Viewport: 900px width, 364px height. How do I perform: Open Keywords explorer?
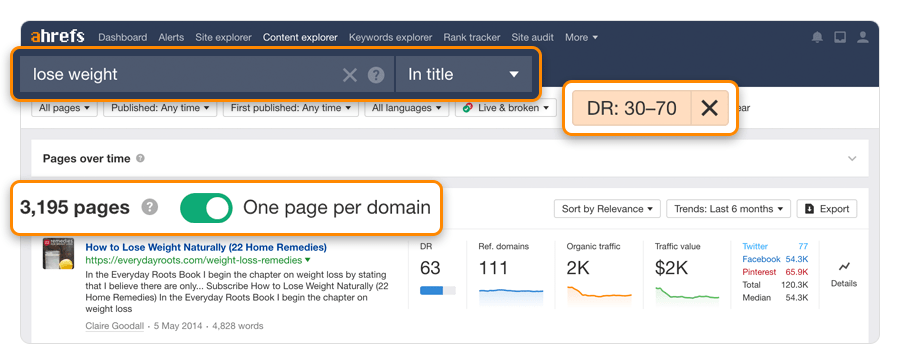click(390, 37)
